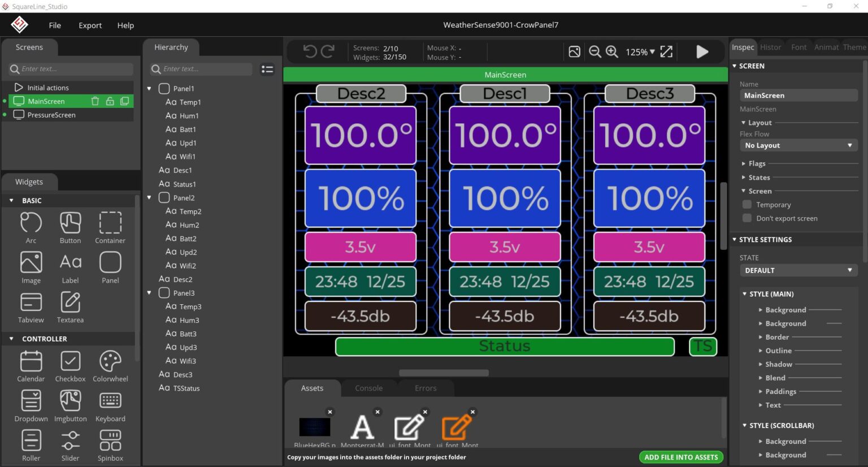The width and height of the screenshot is (868, 467).
Task: Click the zoom in magnifier icon
Action: click(x=613, y=51)
